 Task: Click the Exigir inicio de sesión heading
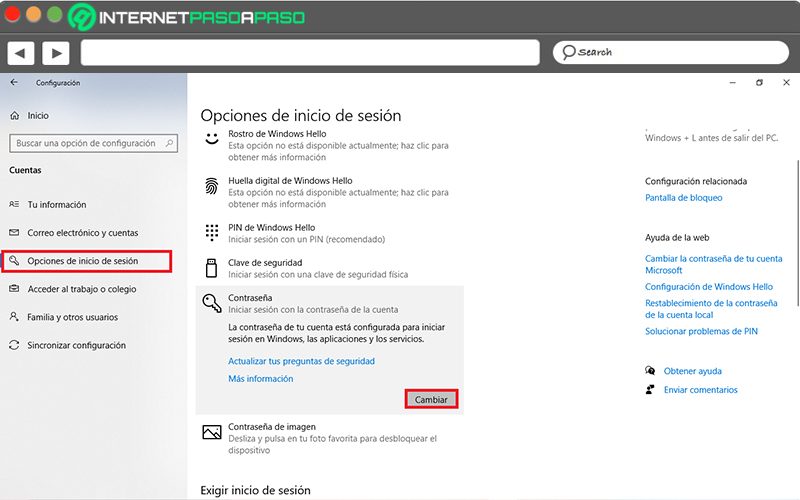[255, 490]
